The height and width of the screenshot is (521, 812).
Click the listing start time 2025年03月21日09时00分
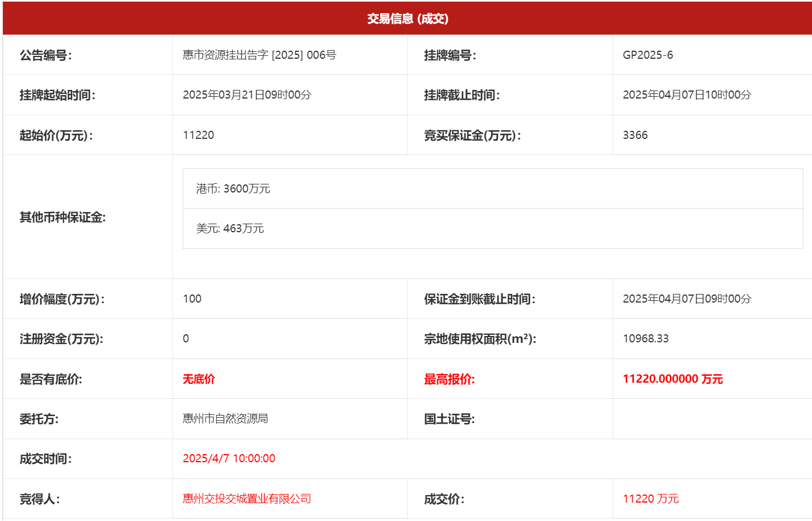pos(247,95)
